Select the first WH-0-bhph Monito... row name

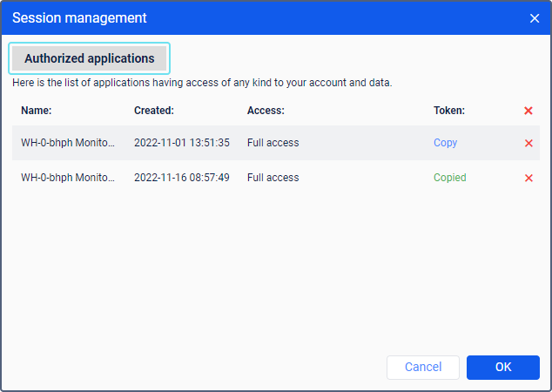point(68,143)
